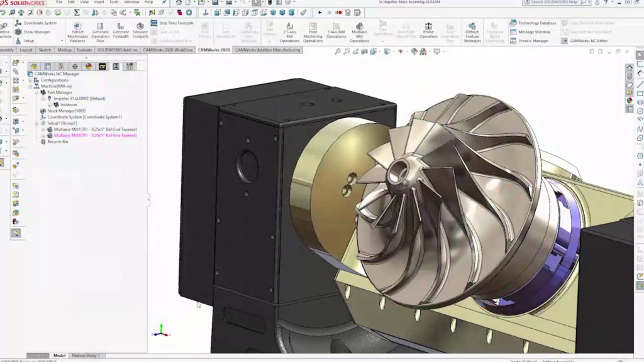Expand Multiaxis Mill1 operation node
644x362 pixels.
(43, 129)
